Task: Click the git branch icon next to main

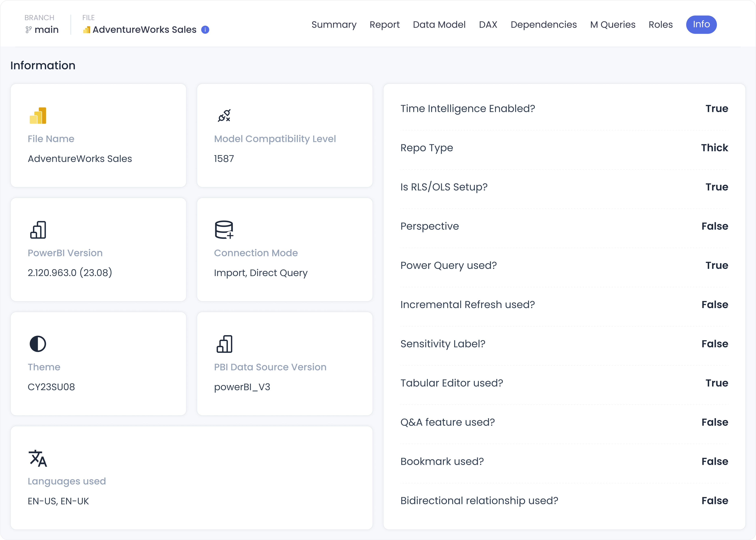Action: tap(29, 30)
